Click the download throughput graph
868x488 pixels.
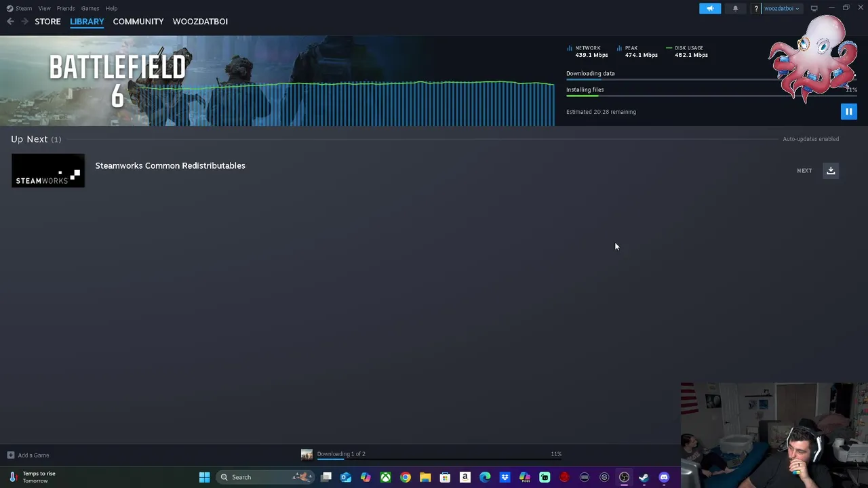[346, 103]
